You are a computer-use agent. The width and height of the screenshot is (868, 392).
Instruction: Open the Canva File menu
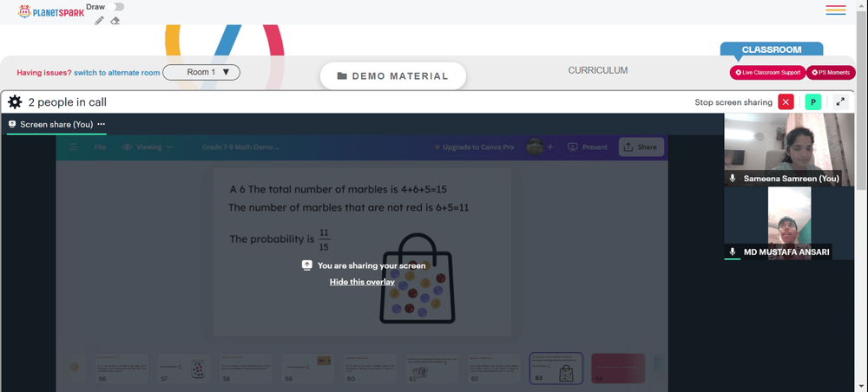pyautogui.click(x=100, y=147)
